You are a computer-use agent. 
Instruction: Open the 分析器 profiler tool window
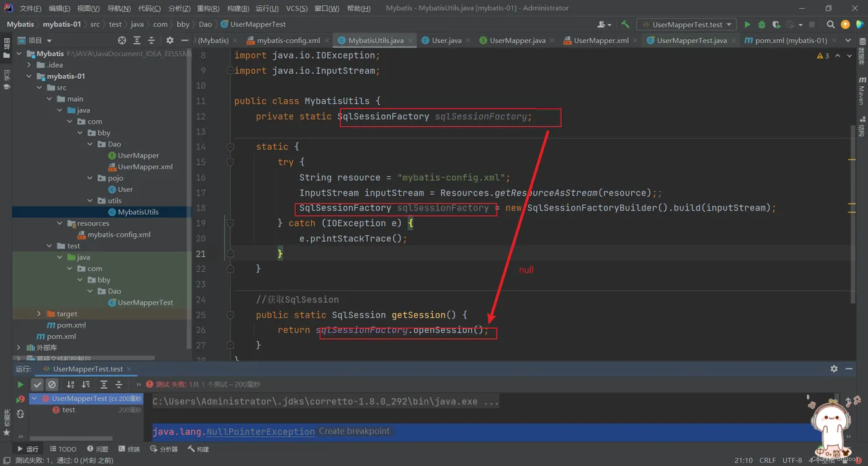[x=164, y=449]
